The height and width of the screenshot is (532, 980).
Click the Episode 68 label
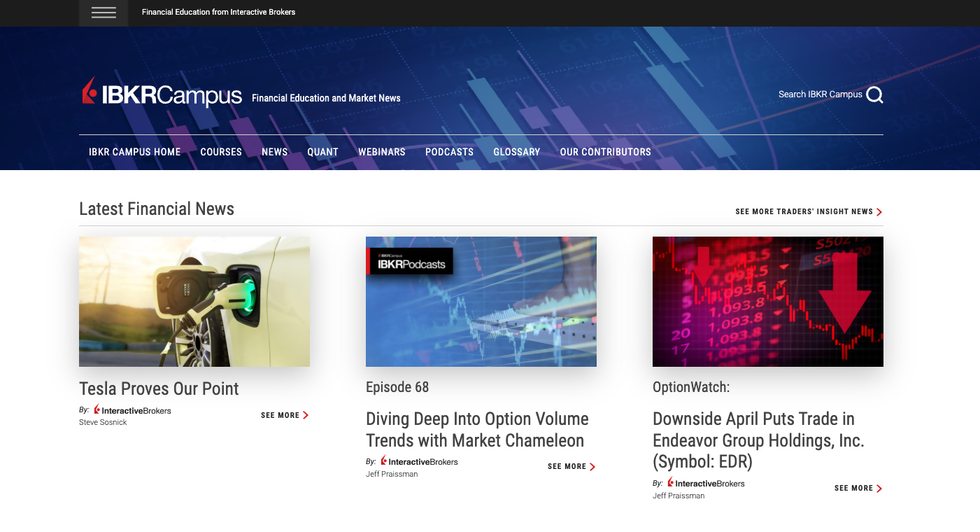[397, 387]
